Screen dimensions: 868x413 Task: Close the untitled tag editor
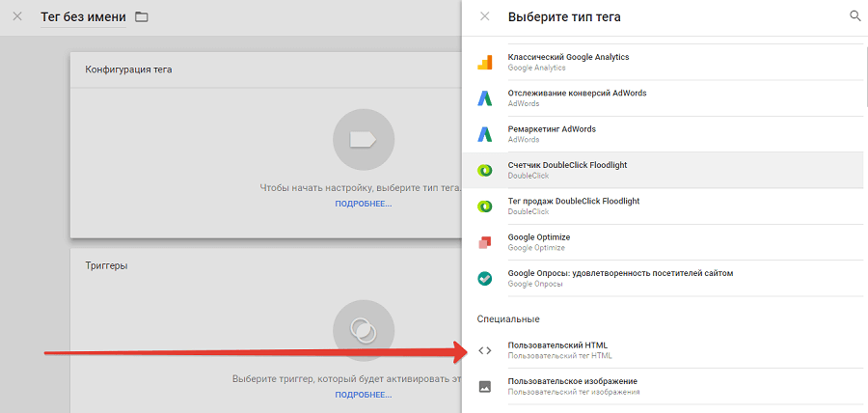[17, 16]
